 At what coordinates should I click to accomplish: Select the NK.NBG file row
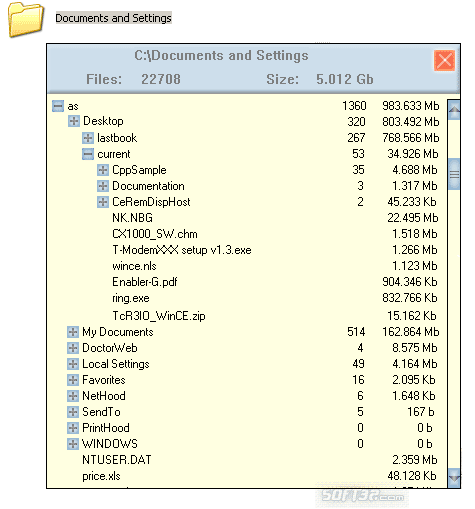click(132, 218)
